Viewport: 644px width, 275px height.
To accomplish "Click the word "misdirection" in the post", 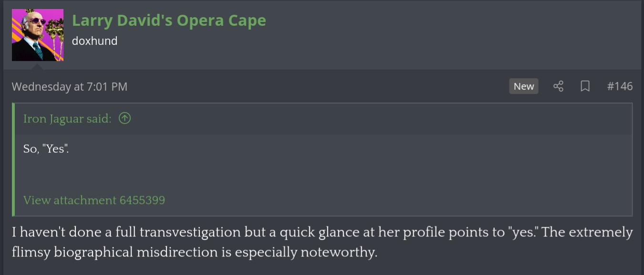I will click(x=177, y=252).
